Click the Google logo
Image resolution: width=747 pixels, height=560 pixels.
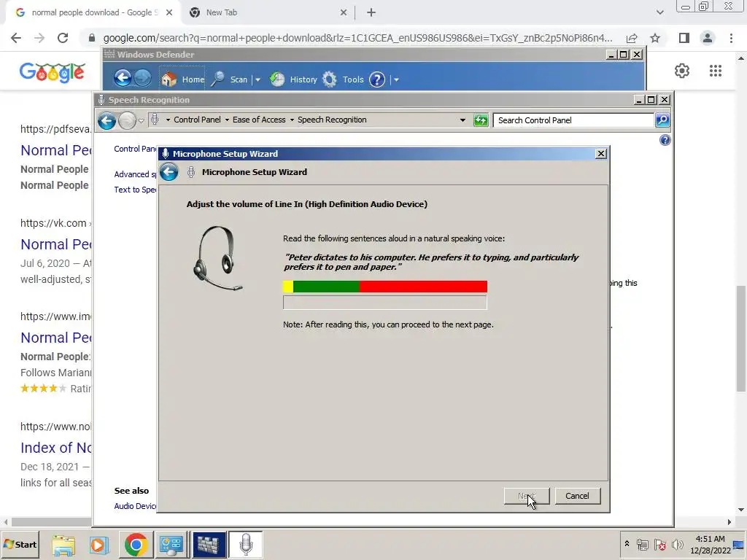(x=53, y=72)
